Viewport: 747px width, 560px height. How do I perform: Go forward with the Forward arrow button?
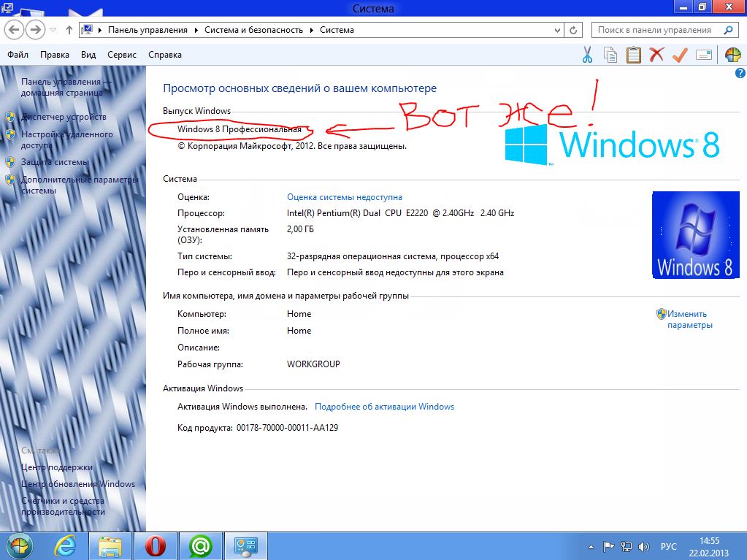pyautogui.click(x=35, y=30)
